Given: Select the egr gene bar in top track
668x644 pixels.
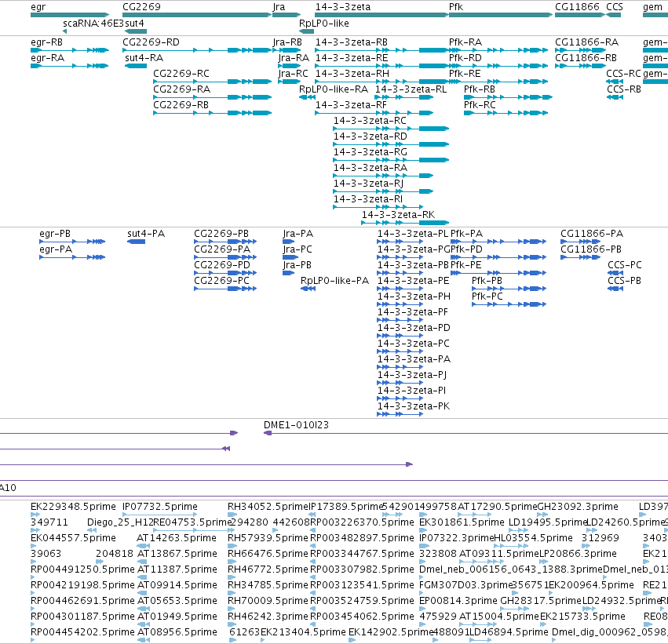Looking at the screenshot, I should [x=70, y=16].
